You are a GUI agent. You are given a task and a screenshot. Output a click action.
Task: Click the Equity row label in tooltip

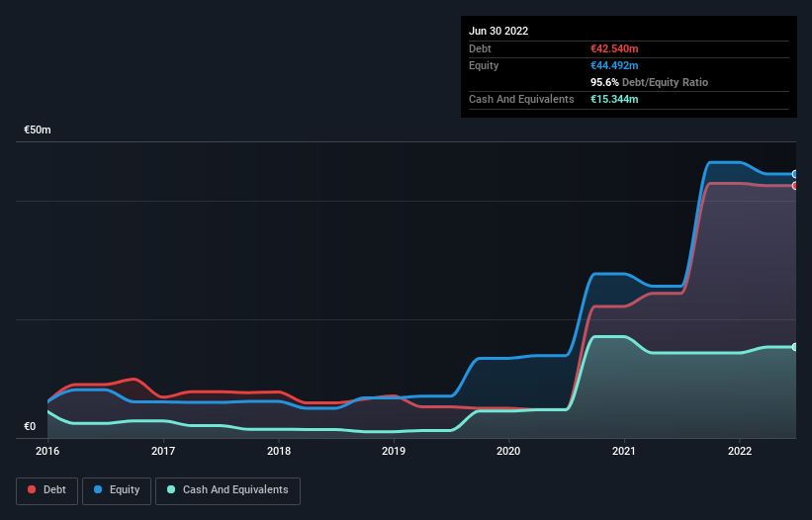click(x=484, y=65)
